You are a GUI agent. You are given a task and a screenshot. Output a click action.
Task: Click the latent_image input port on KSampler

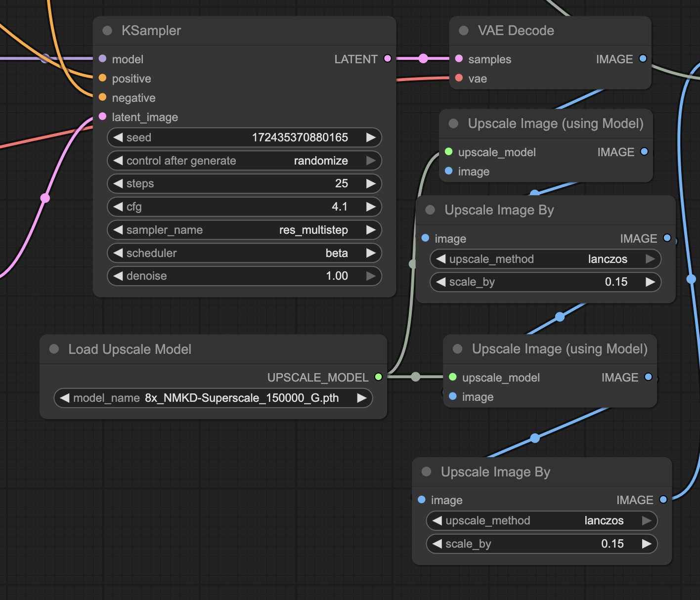[x=102, y=117]
